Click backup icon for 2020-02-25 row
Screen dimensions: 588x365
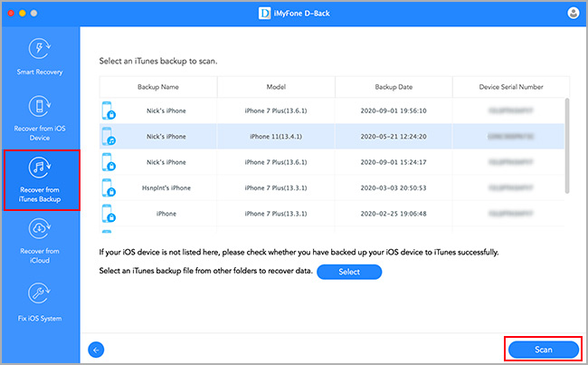click(x=109, y=214)
